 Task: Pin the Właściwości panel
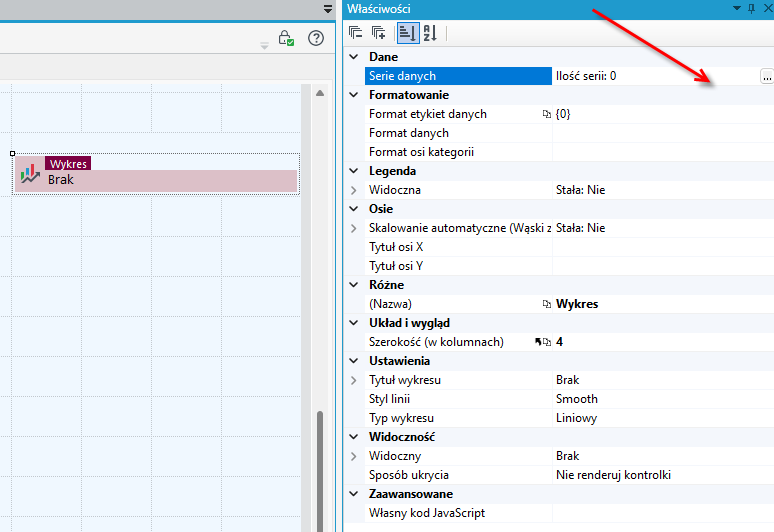click(751, 8)
